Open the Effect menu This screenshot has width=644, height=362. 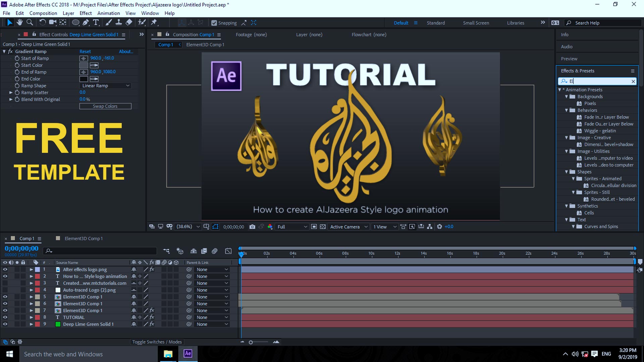click(x=86, y=13)
